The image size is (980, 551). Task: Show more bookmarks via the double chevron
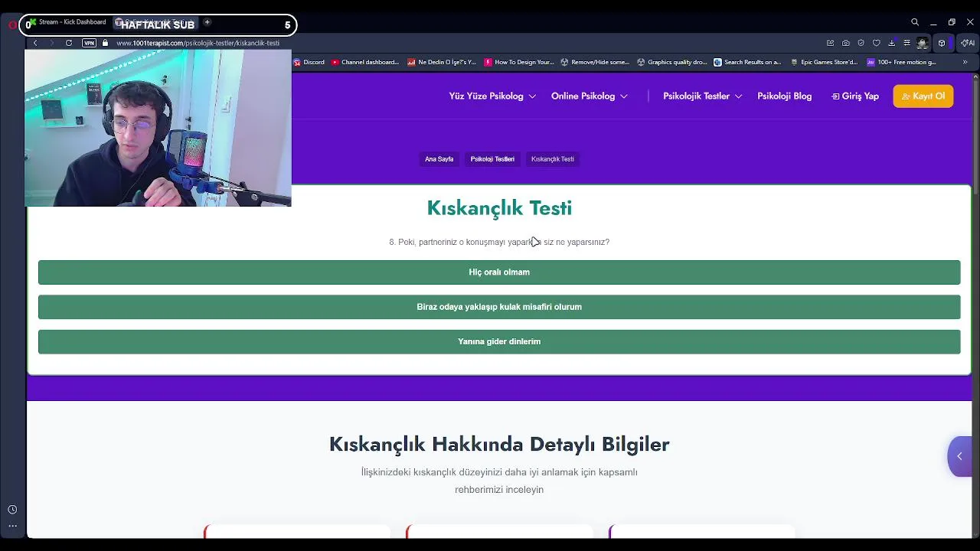(965, 62)
